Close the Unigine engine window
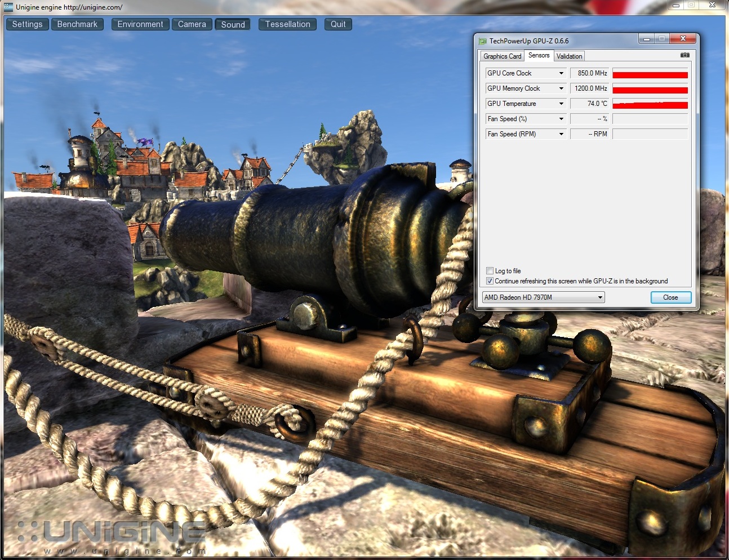 [712, 5]
